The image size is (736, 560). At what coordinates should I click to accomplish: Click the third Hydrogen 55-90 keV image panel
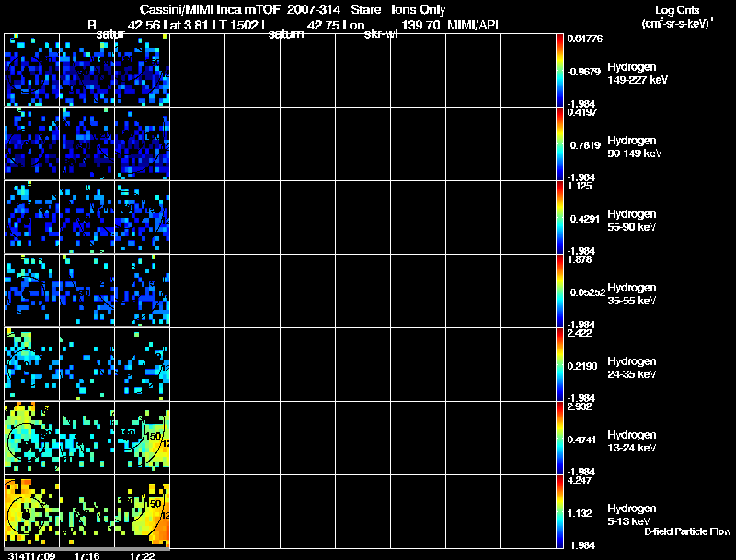pos(143,217)
